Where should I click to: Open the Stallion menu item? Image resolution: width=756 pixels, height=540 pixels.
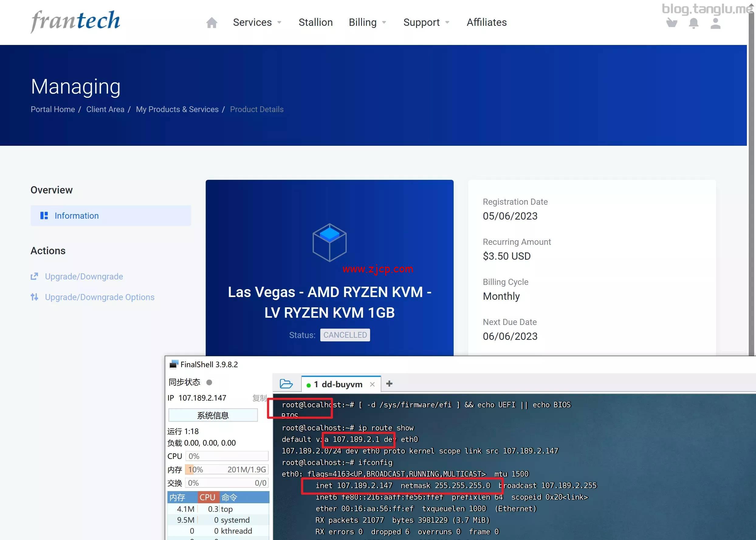(x=315, y=22)
